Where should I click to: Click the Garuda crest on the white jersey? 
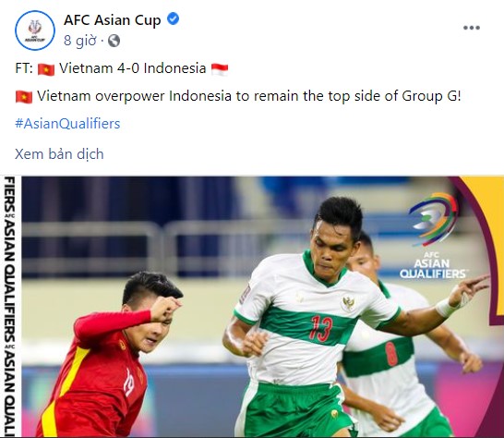click(349, 303)
